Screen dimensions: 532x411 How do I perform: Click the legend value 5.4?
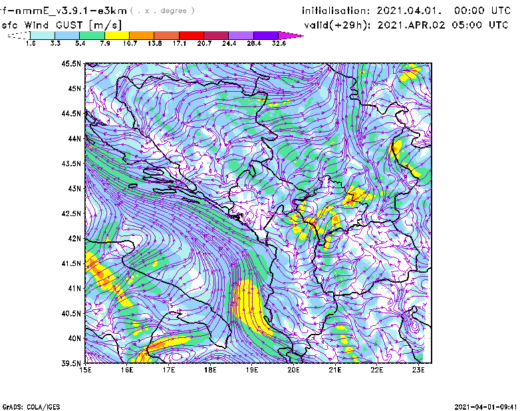[x=80, y=43]
